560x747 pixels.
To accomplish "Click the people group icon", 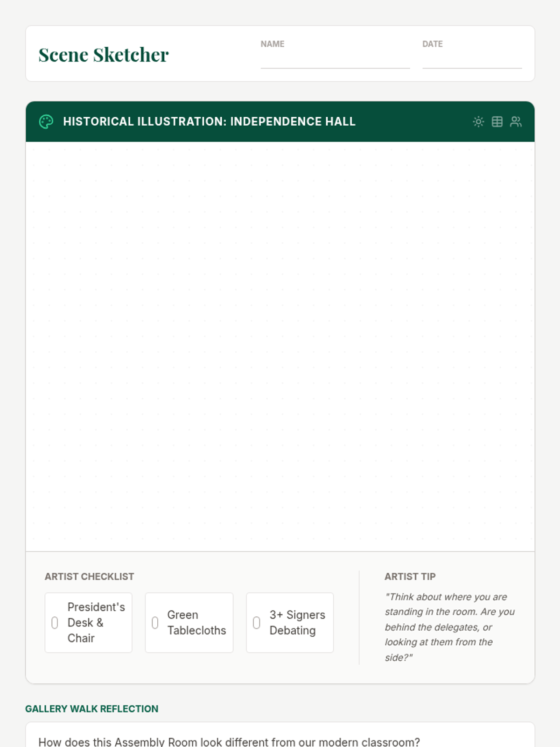I will (516, 122).
